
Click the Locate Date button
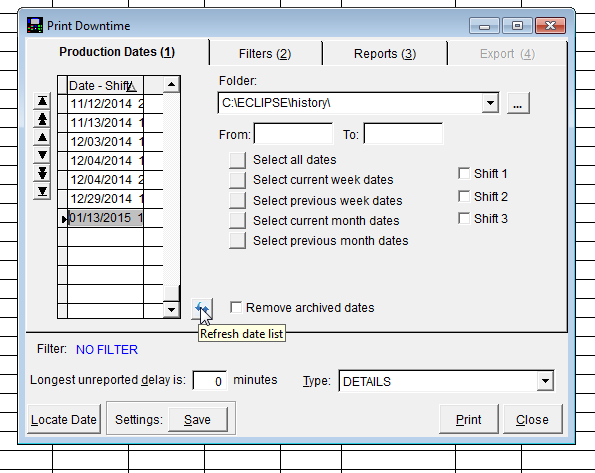pyautogui.click(x=64, y=419)
